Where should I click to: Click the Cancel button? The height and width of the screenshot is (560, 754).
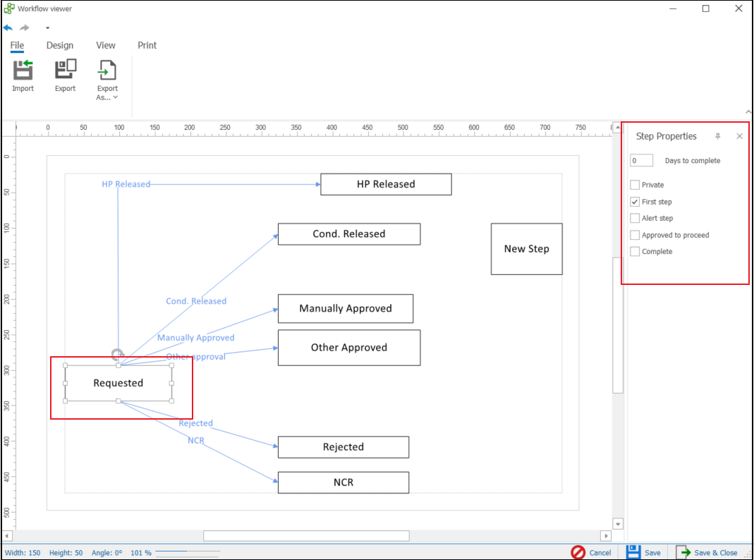(591, 552)
